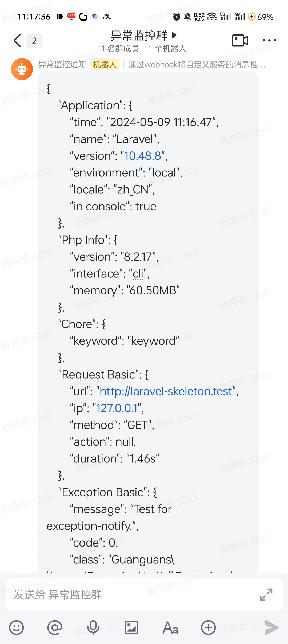Tap the send message arrow
The image size is (288, 644).
(271, 627)
